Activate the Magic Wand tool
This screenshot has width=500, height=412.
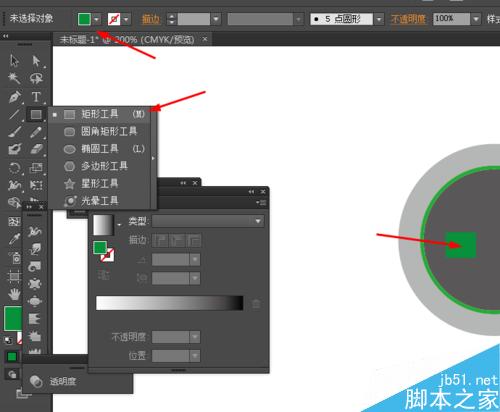(x=14, y=78)
